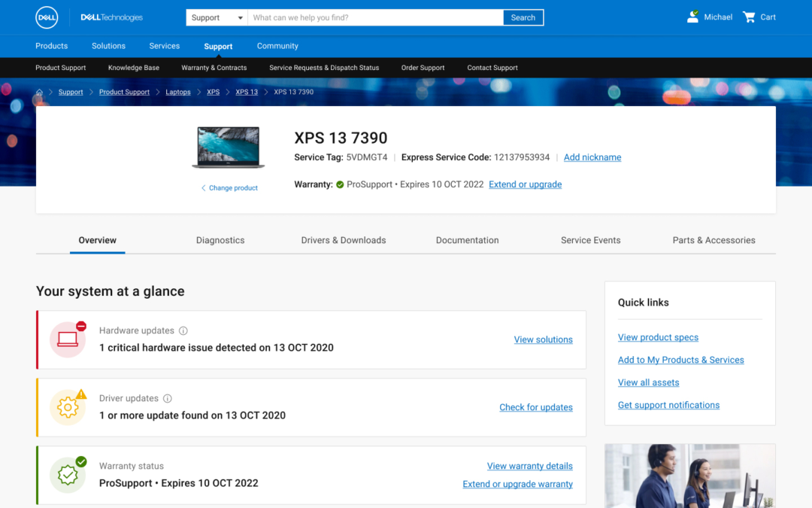Click the Dell Technologies wordmark
Screen dimensions: 812x508
(111, 17)
